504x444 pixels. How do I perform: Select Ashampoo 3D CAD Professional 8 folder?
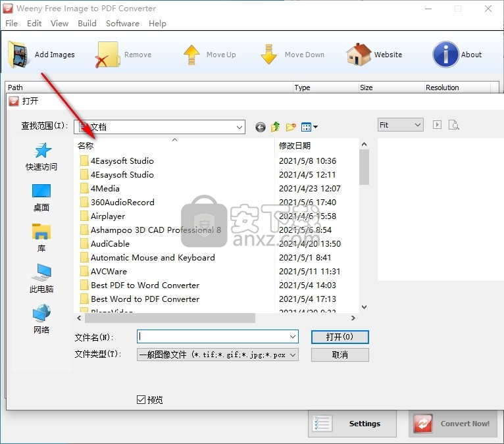pyautogui.click(x=156, y=230)
